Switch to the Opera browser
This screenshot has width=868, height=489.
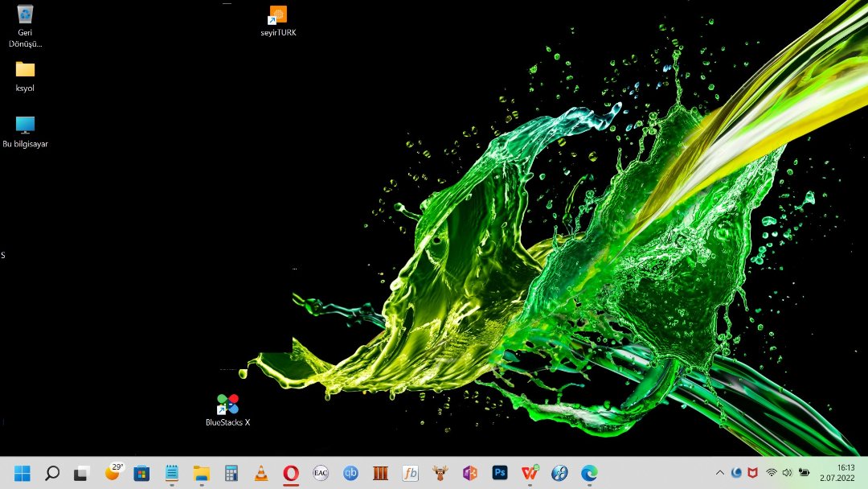pyautogui.click(x=291, y=473)
